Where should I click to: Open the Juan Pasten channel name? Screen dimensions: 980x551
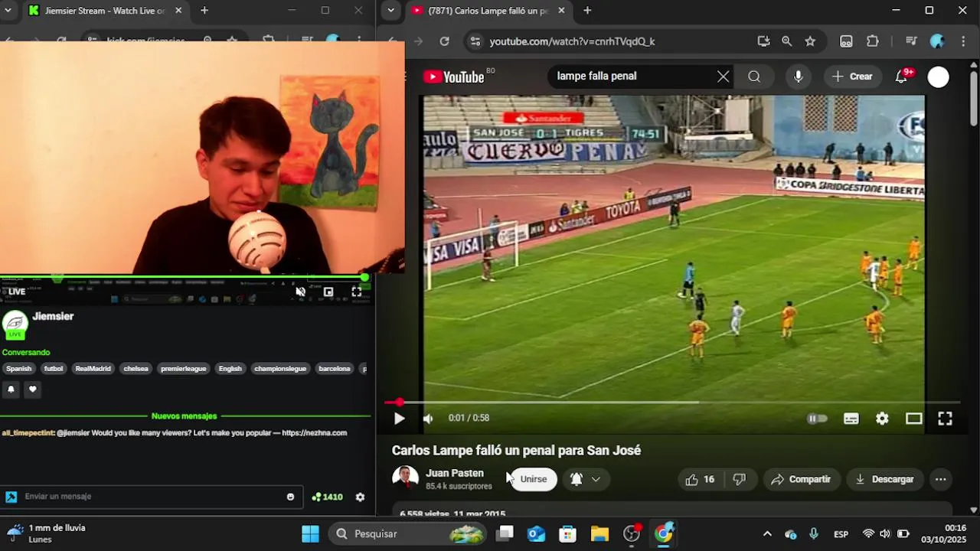click(x=455, y=473)
